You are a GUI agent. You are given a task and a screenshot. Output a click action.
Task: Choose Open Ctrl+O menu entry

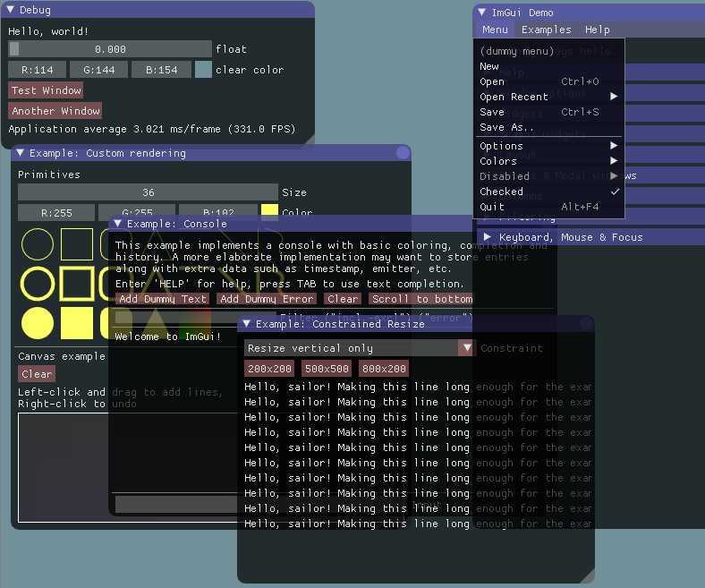point(548,81)
